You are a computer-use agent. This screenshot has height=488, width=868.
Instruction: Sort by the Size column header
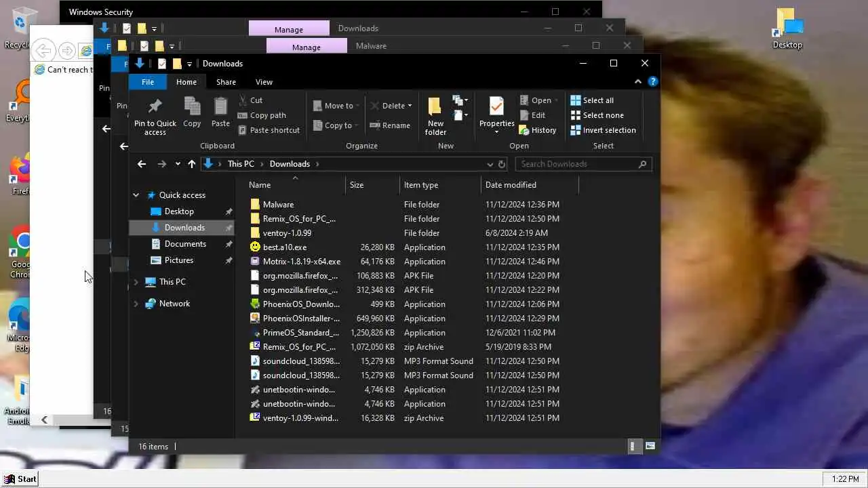373,185
